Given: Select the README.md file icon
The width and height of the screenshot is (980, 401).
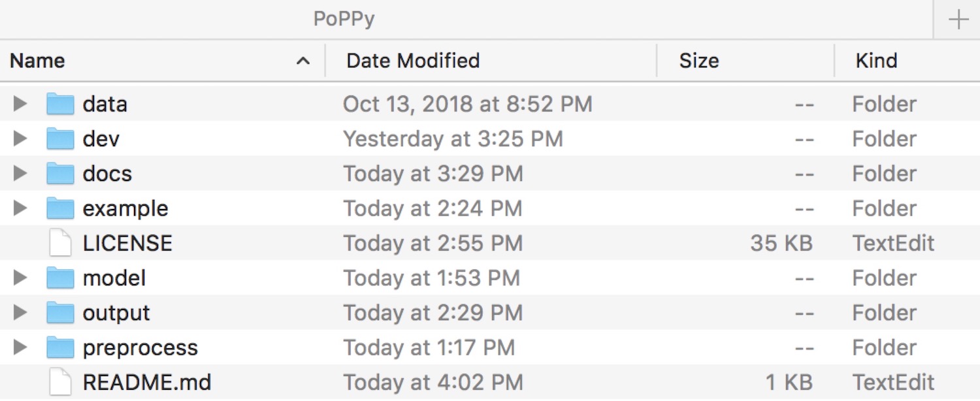Looking at the screenshot, I should [60, 382].
